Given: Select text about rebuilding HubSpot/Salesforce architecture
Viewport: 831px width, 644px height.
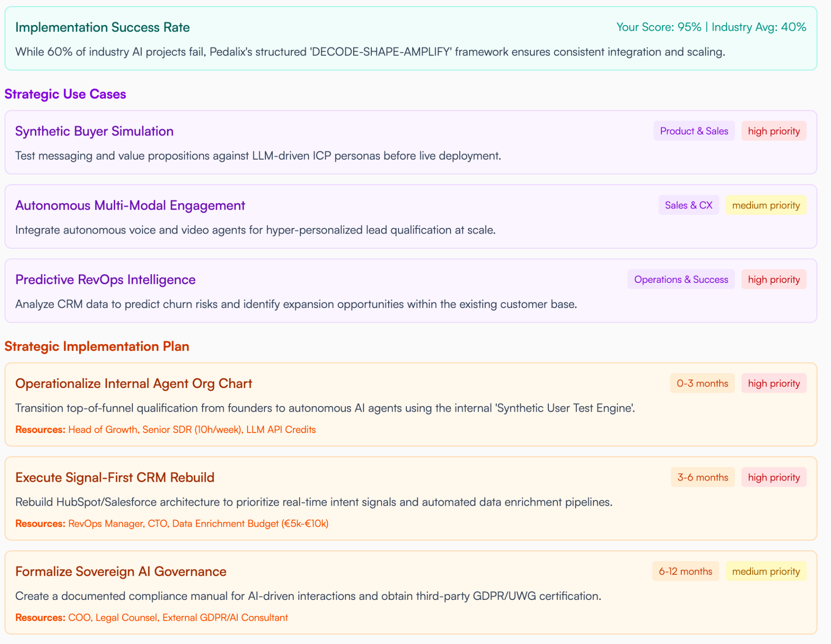Looking at the screenshot, I should (314, 502).
